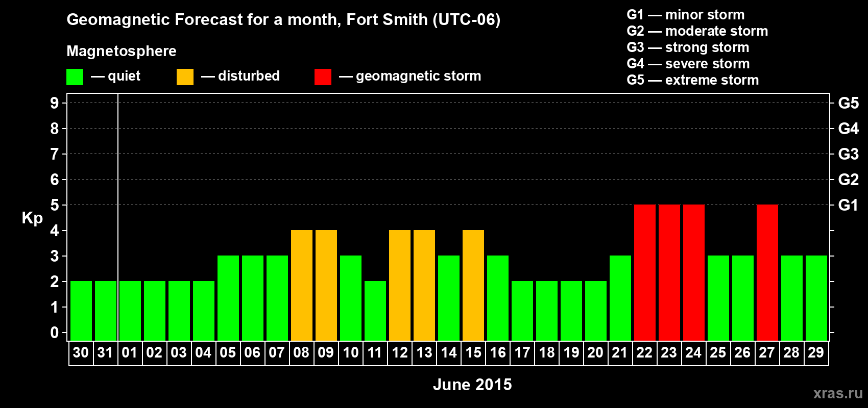Image resolution: width=868 pixels, height=408 pixels.
Task: Click the green bar for June 01
Action: 130,311
